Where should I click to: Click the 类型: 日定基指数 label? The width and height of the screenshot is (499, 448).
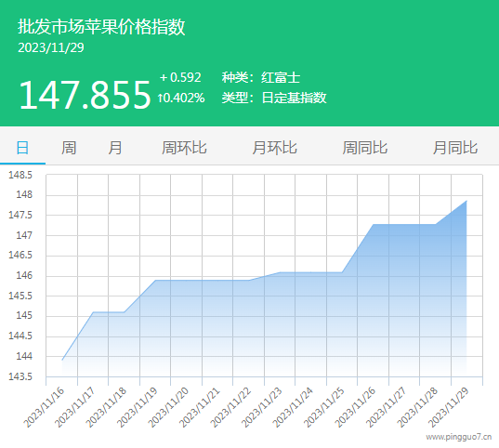tap(274, 98)
